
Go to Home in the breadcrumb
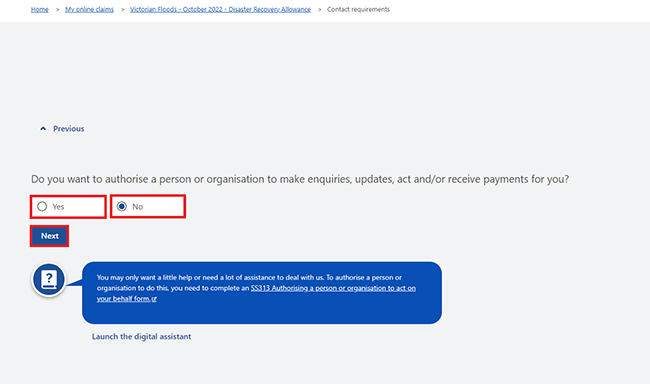tap(40, 10)
